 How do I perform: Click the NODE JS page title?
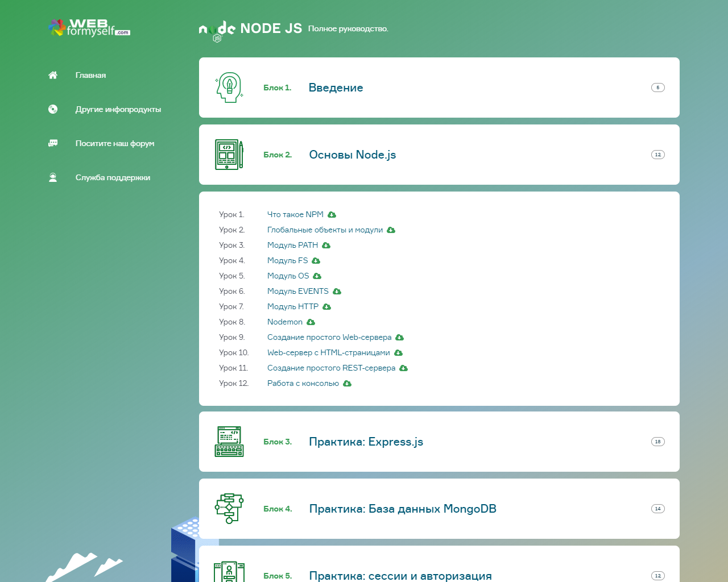tap(271, 28)
